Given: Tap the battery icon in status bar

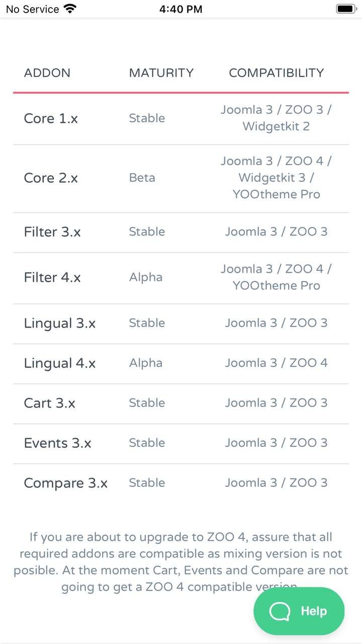Looking at the screenshot, I should (x=346, y=9).
